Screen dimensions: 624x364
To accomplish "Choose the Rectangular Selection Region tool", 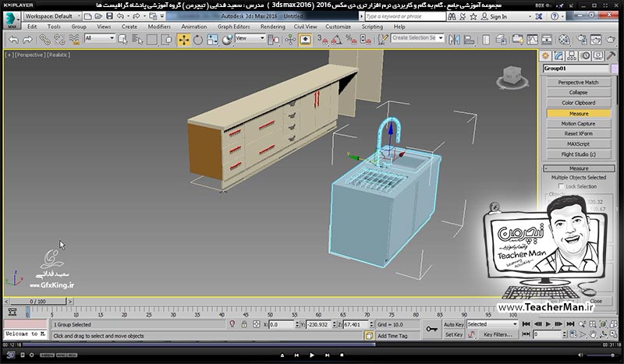I will pyautogui.click(x=152, y=40).
